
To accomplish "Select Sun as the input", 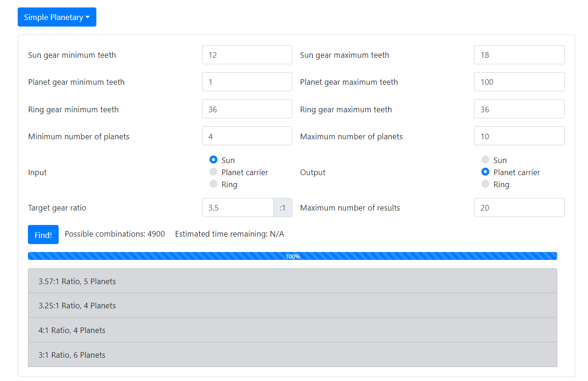I will 214,160.
